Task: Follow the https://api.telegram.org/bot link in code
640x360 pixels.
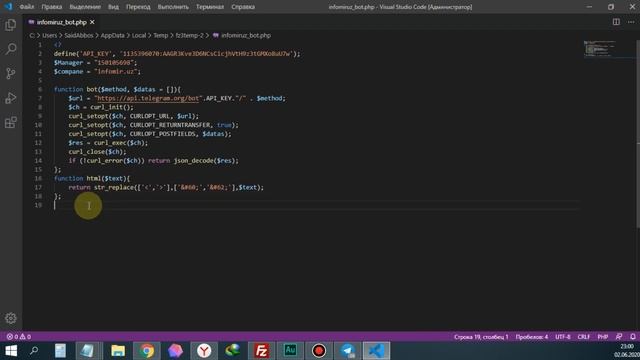Action: pyautogui.click(x=149, y=98)
